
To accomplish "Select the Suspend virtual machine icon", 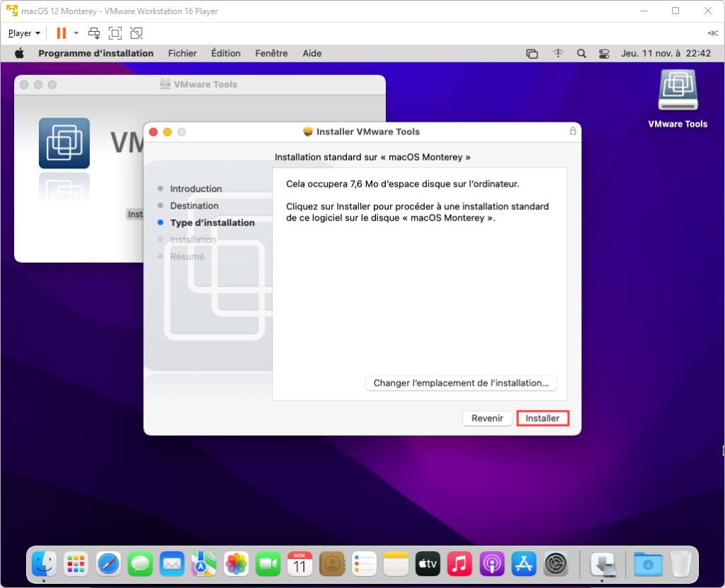I will [x=60, y=33].
